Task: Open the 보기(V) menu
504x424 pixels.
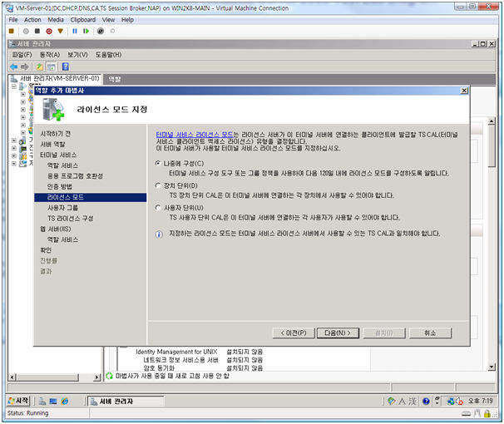Action: coord(77,55)
